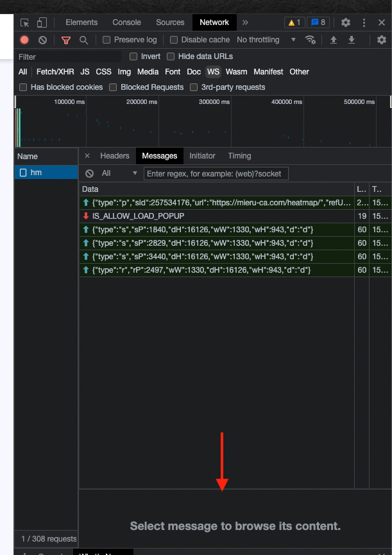The height and width of the screenshot is (555, 392).
Task: Enable the Disable cache checkbox
Action: pyautogui.click(x=174, y=40)
